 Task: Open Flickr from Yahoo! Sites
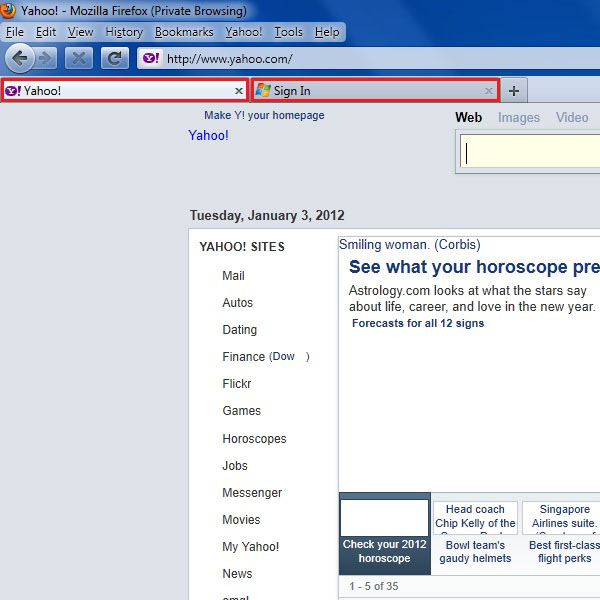[237, 383]
